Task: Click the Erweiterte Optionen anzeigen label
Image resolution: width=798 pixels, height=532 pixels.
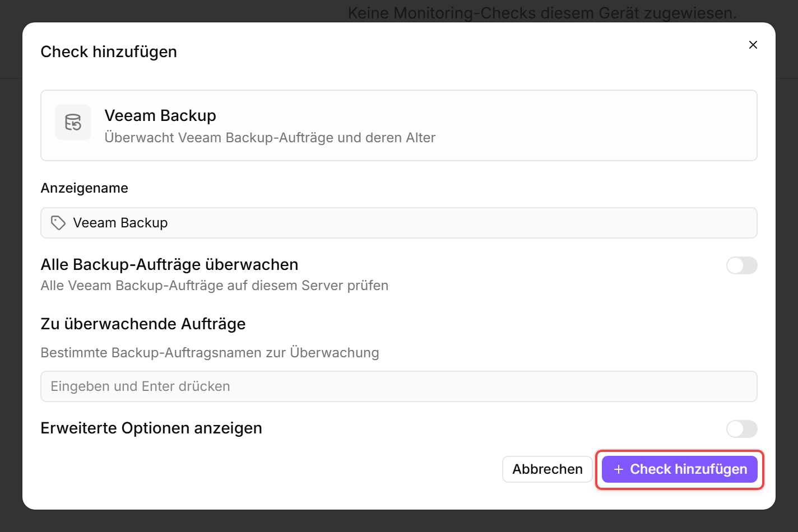Action: coord(151,428)
